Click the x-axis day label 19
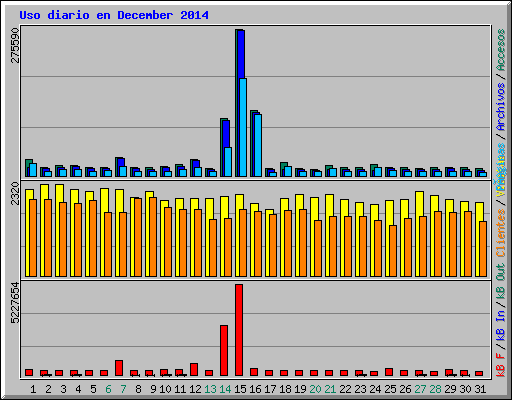The width and height of the screenshot is (512, 400). tap(300, 389)
